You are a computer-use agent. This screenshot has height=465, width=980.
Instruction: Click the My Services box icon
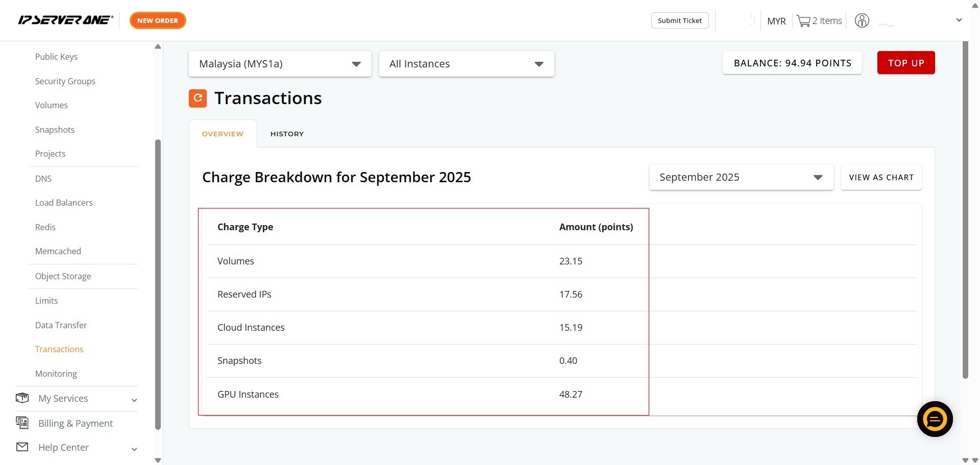tap(22, 398)
